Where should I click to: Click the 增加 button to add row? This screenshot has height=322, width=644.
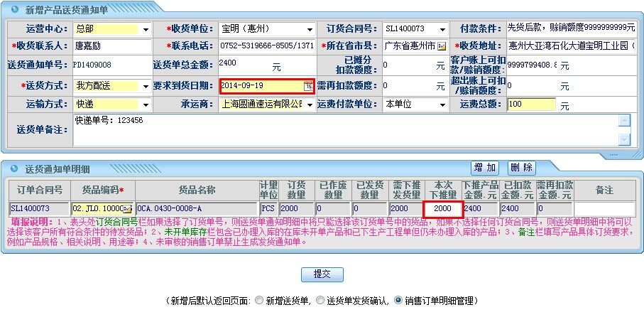coord(485,168)
